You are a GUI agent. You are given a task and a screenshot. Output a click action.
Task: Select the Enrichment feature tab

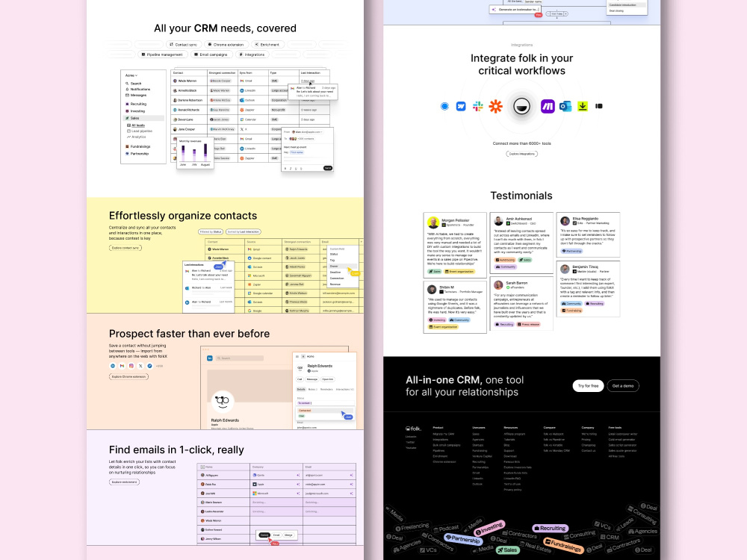(267, 44)
